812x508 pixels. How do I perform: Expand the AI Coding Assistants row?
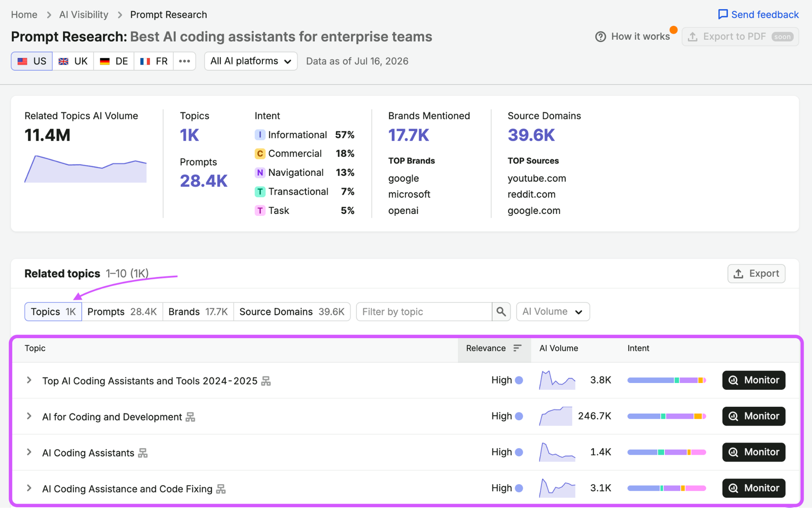[29, 452]
